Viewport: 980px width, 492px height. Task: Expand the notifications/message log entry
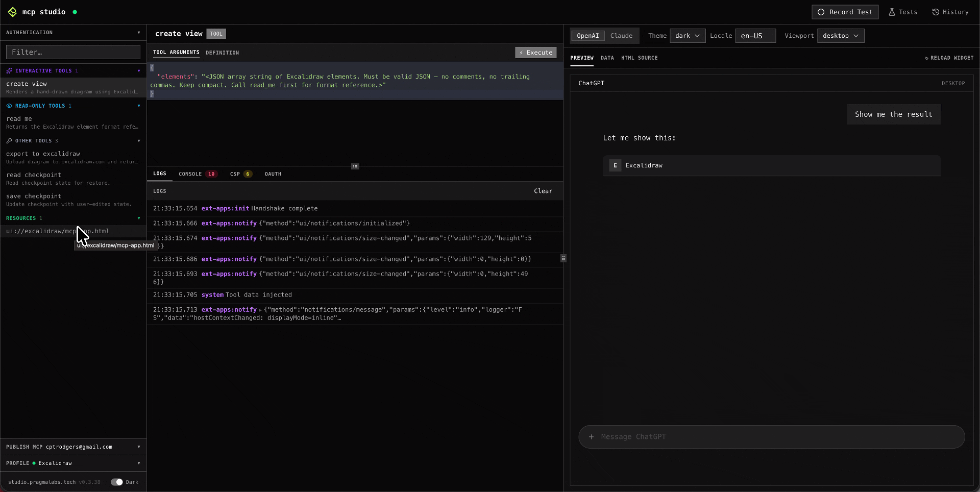[260, 310]
